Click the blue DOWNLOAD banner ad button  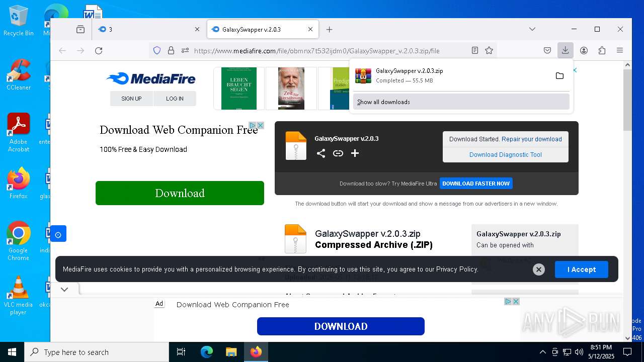(x=341, y=326)
